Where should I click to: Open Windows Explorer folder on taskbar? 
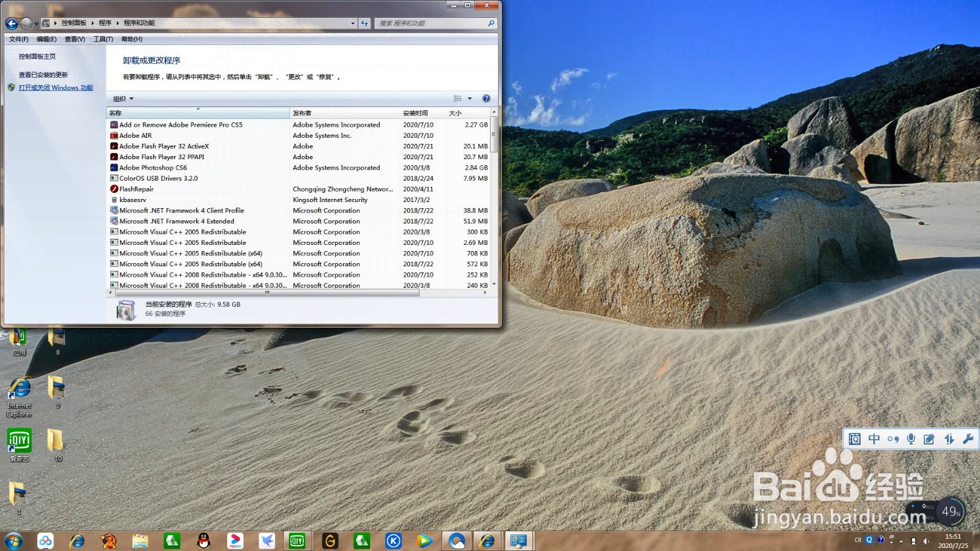tap(140, 541)
